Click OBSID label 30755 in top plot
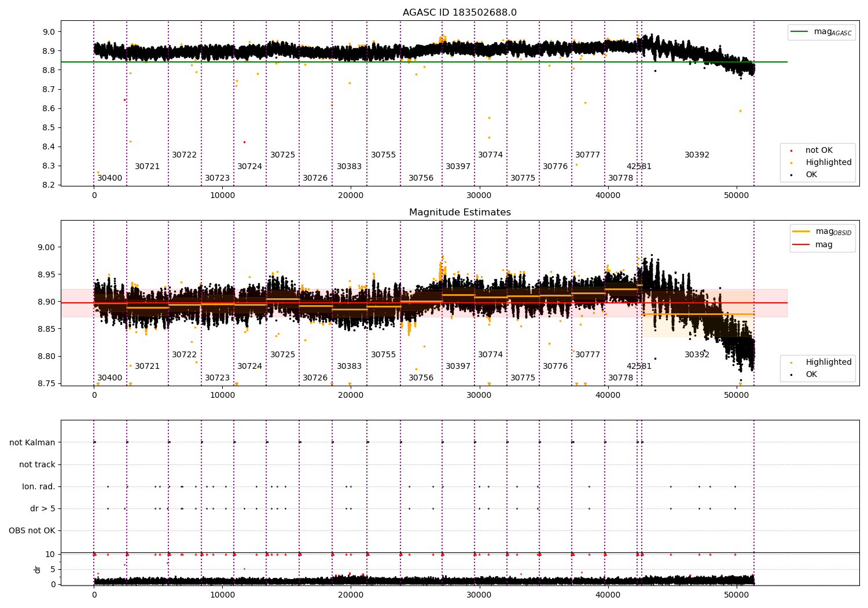Screen dimensions: 868x608 (x=384, y=155)
